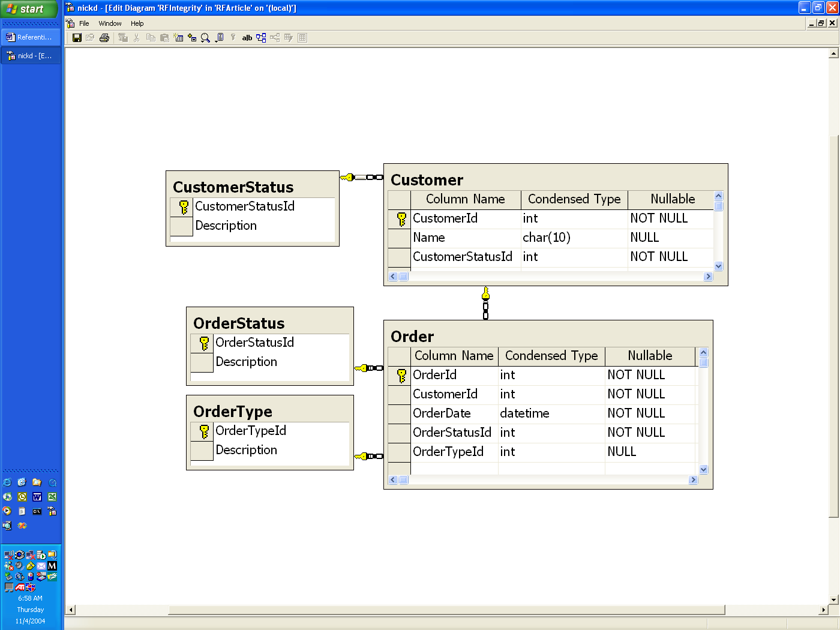Viewport: 840px width, 630px height.
Task: Open the File menu
Action: coord(84,23)
